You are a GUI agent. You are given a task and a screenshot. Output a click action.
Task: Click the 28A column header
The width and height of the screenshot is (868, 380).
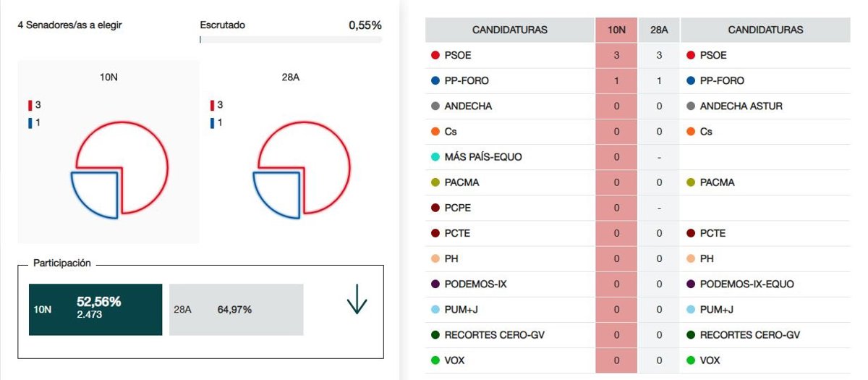[x=659, y=30]
